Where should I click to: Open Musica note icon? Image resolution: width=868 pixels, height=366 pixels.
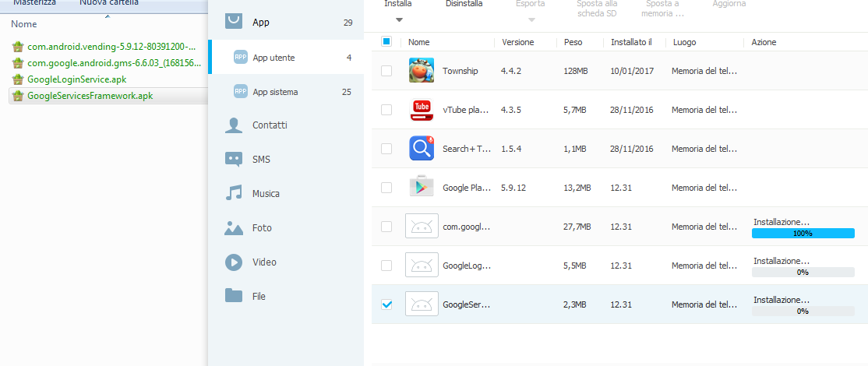click(234, 193)
